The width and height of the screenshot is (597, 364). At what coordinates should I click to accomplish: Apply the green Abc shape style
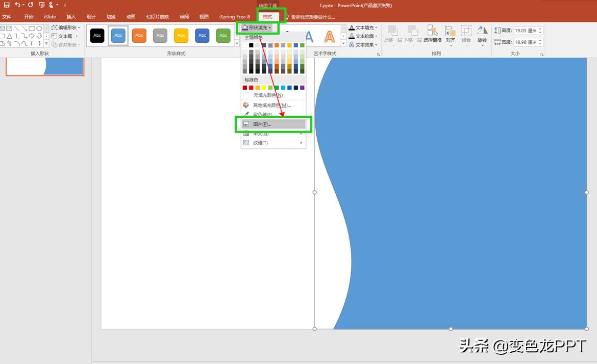coord(223,35)
